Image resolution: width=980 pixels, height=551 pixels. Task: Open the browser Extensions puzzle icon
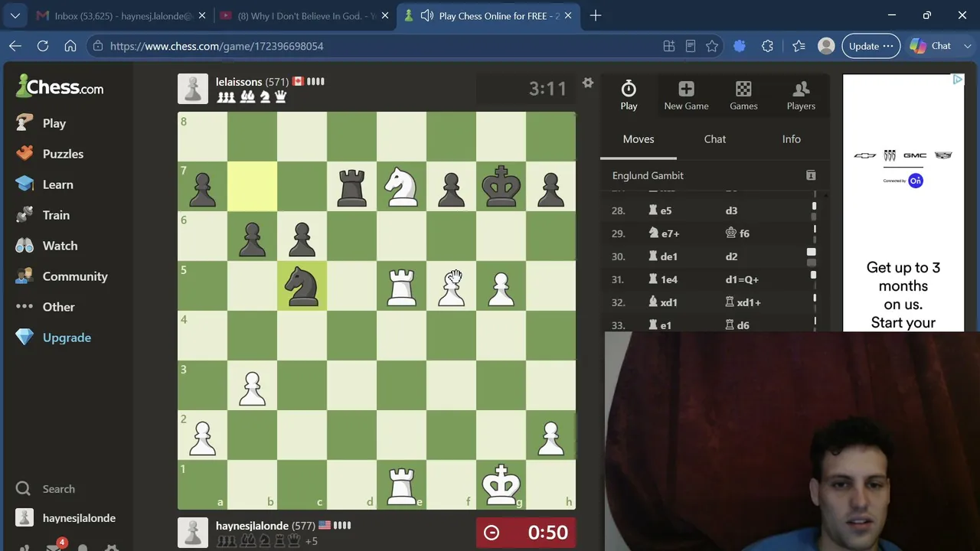[x=767, y=46]
